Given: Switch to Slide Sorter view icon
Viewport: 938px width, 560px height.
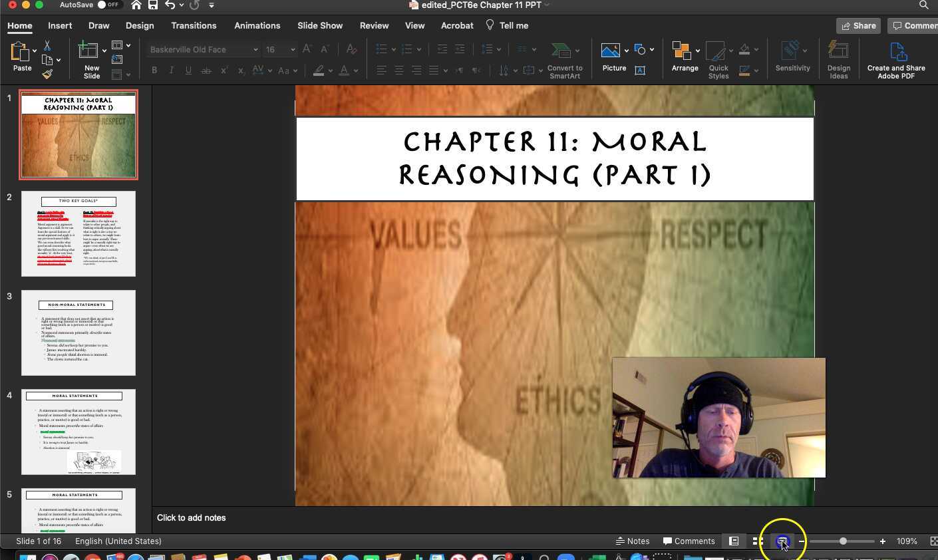Looking at the screenshot, I should [x=758, y=541].
